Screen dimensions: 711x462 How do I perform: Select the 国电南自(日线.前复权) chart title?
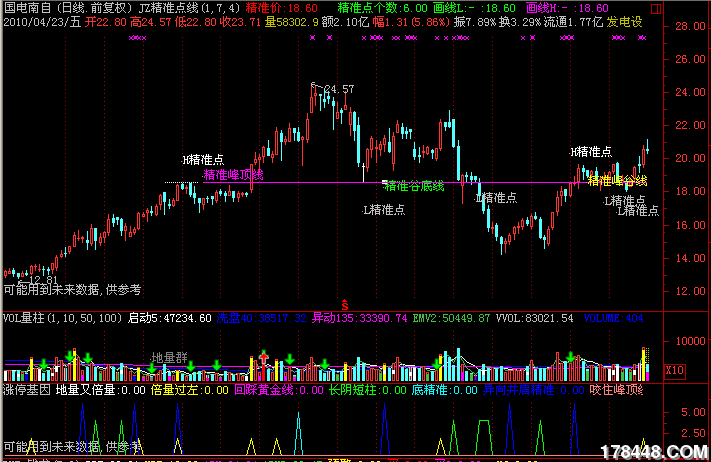click(x=69, y=8)
